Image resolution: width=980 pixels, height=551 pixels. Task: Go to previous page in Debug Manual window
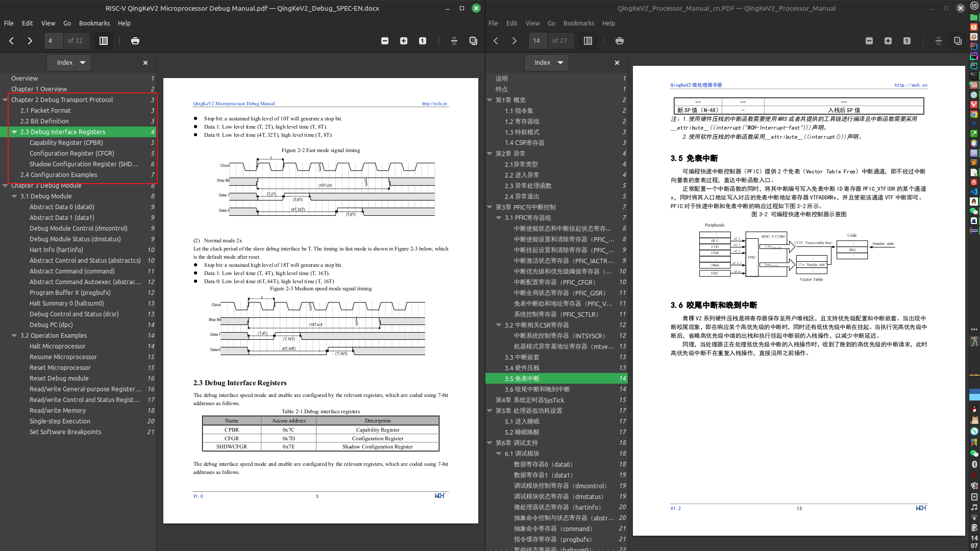point(11,41)
